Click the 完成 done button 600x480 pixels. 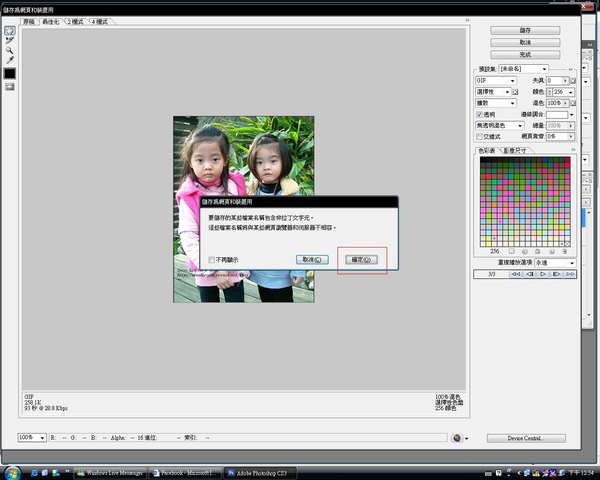pos(525,55)
